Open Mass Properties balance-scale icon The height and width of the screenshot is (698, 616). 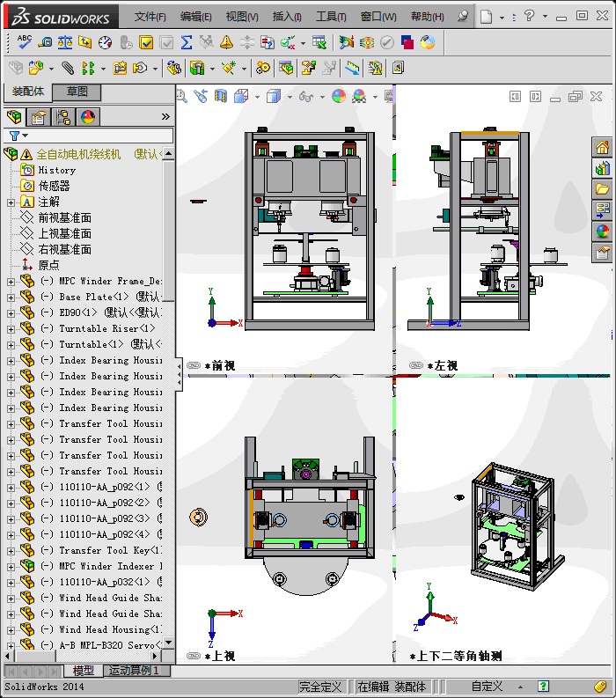click(65, 43)
